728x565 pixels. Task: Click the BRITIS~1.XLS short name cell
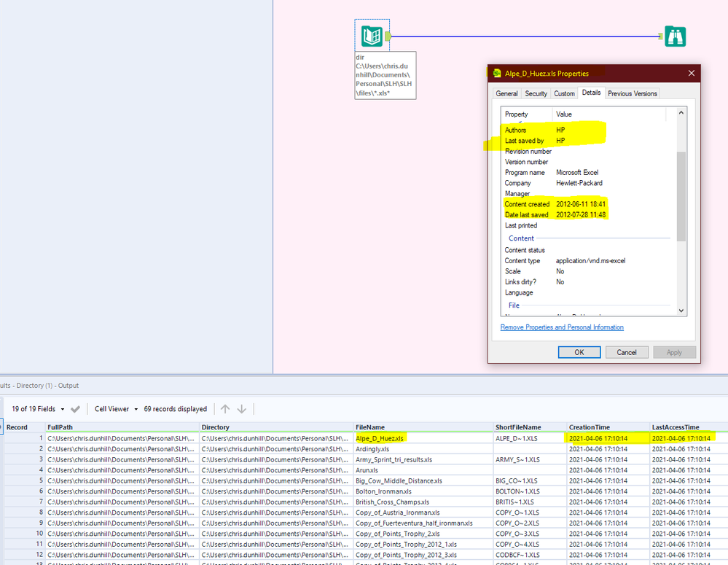pyautogui.click(x=531, y=502)
